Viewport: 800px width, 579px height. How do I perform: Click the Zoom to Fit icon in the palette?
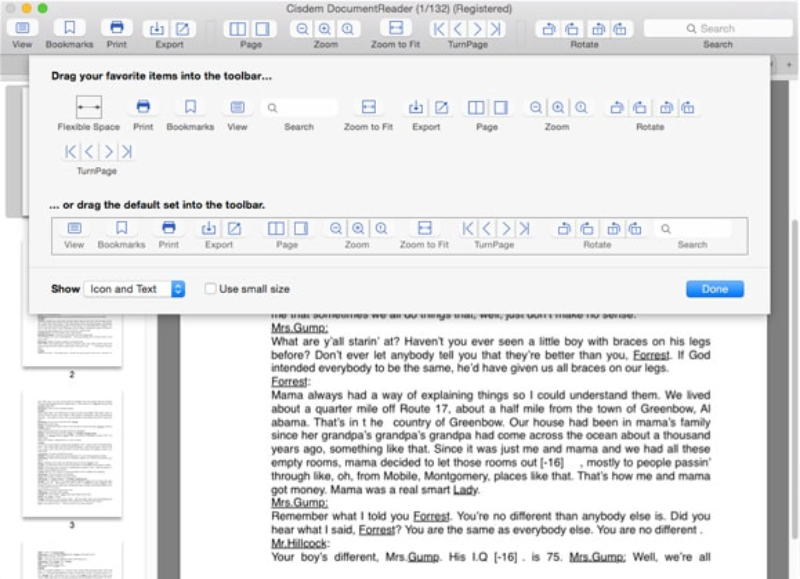coord(368,107)
